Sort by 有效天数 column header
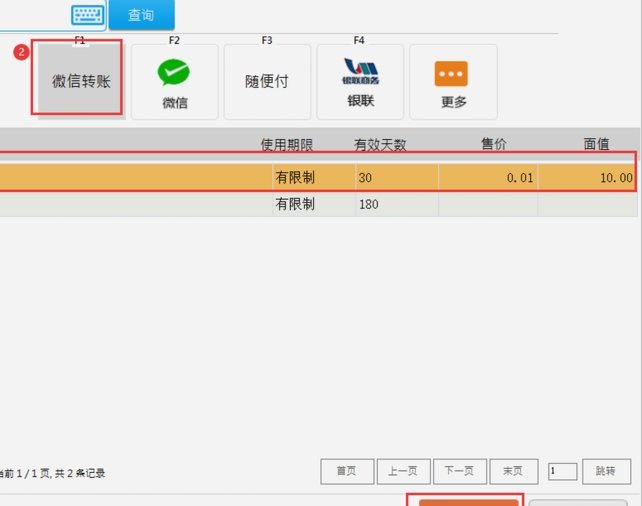This screenshot has height=506, width=642. 380,144
